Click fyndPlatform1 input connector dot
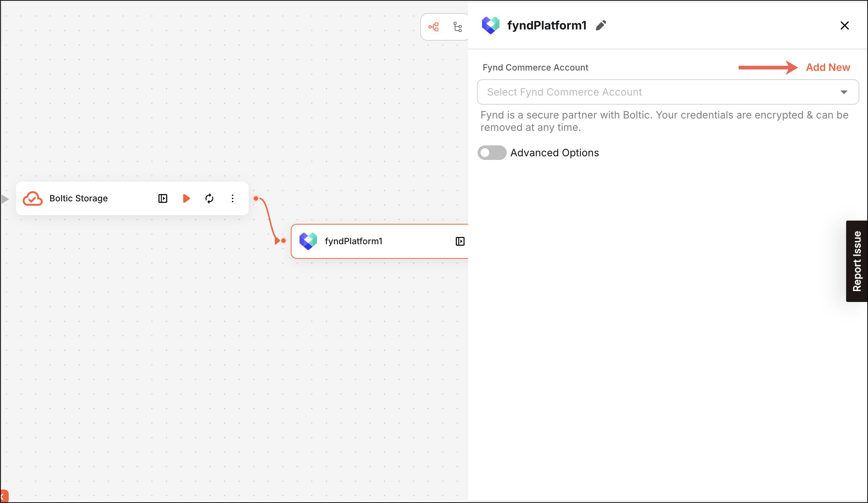The height and width of the screenshot is (503, 868). 284,241
